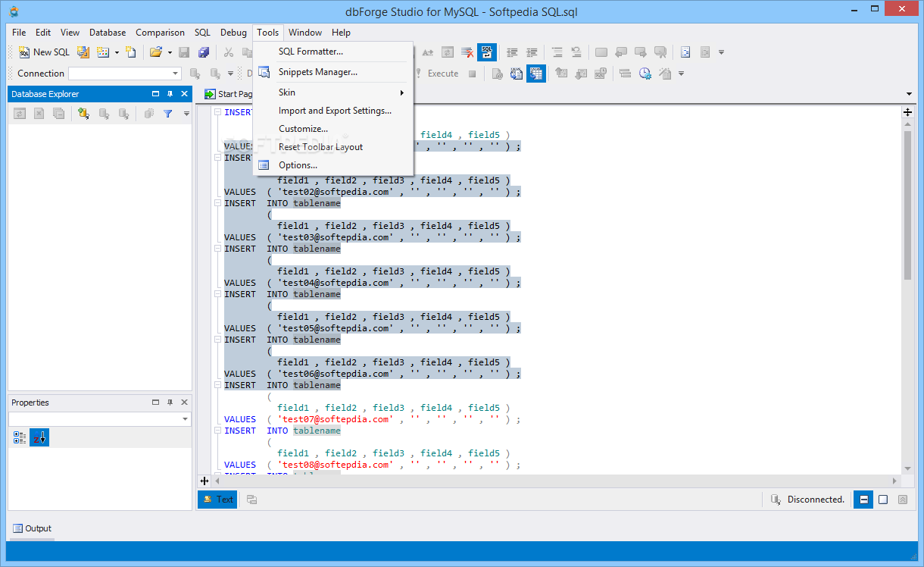The height and width of the screenshot is (567, 924).
Task: Click the decrease indent icon
Action: (x=513, y=52)
